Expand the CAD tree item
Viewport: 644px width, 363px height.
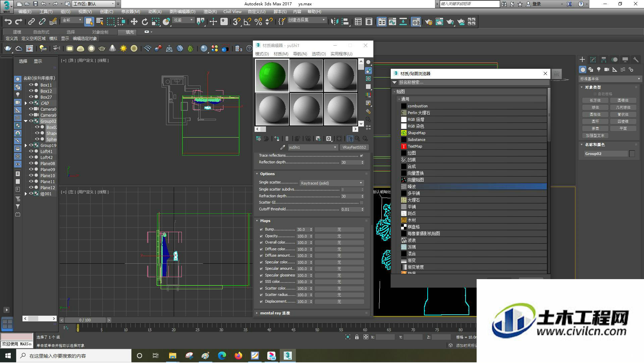[x=26, y=103]
